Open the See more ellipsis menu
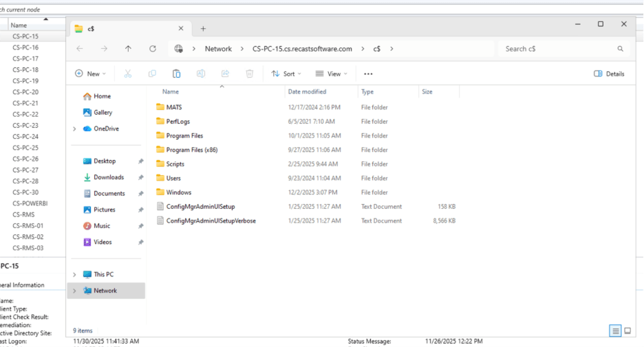Image resolution: width=644 pixels, height=347 pixels. click(368, 74)
